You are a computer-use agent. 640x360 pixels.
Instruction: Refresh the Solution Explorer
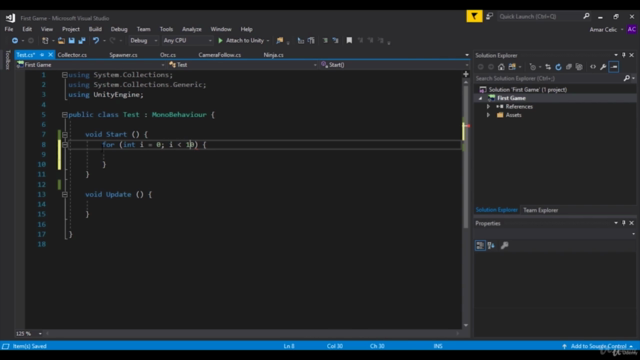[x=558, y=67]
